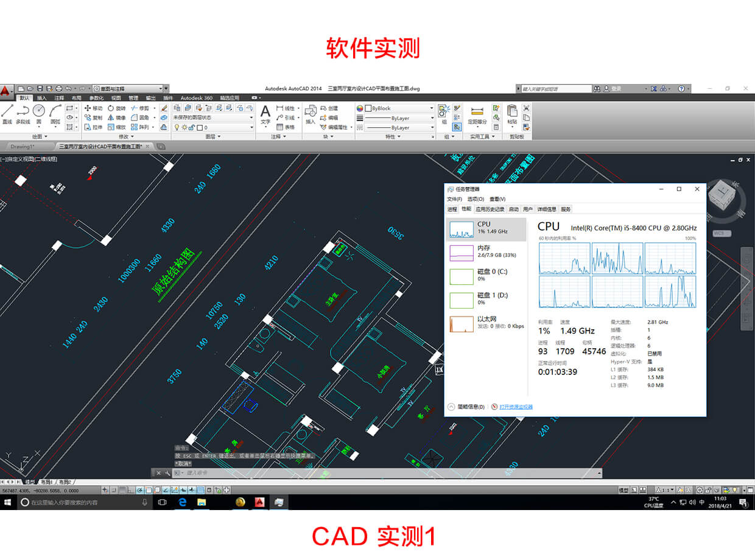Click the Text (文字) annotation tool
Viewport: 755px width, 560px height.
click(x=265, y=114)
